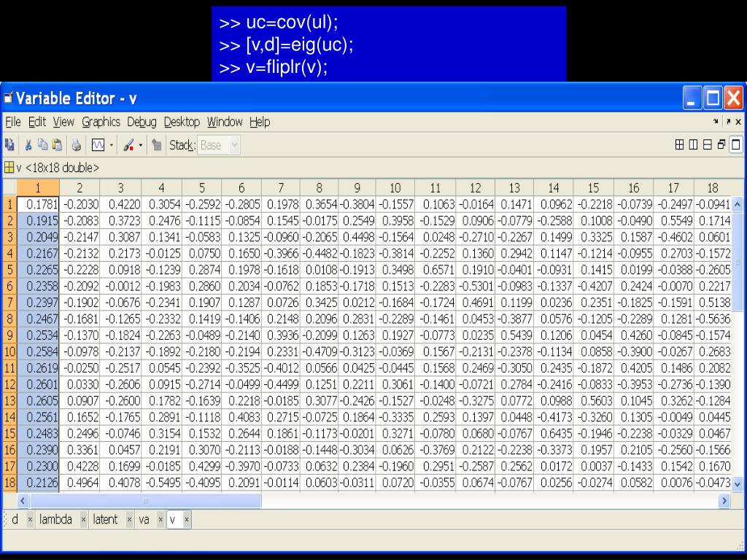Click the Cut scissors icon in toolbar
Screen dimensions: 747x560
[28, 145]
